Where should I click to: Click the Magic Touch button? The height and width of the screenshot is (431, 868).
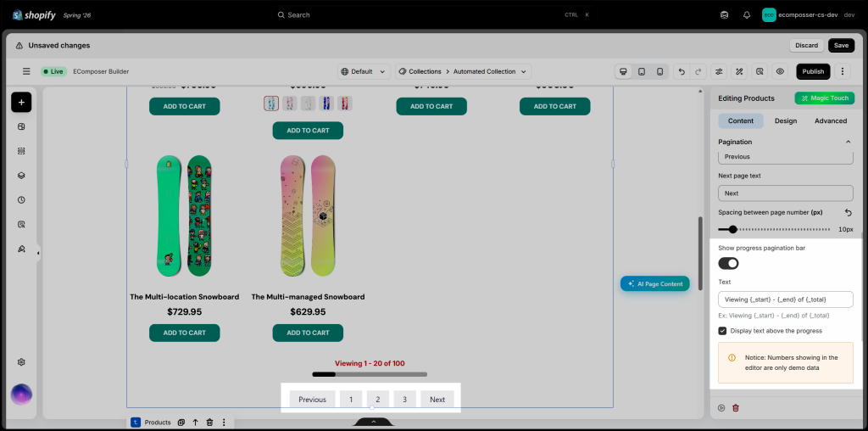[x=825, y=98]
